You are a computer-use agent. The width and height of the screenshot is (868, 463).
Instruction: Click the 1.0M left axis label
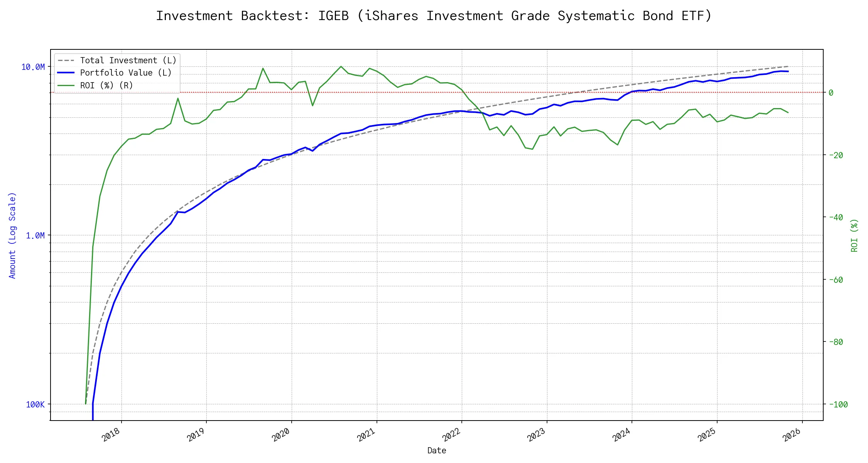coord(35,235)
